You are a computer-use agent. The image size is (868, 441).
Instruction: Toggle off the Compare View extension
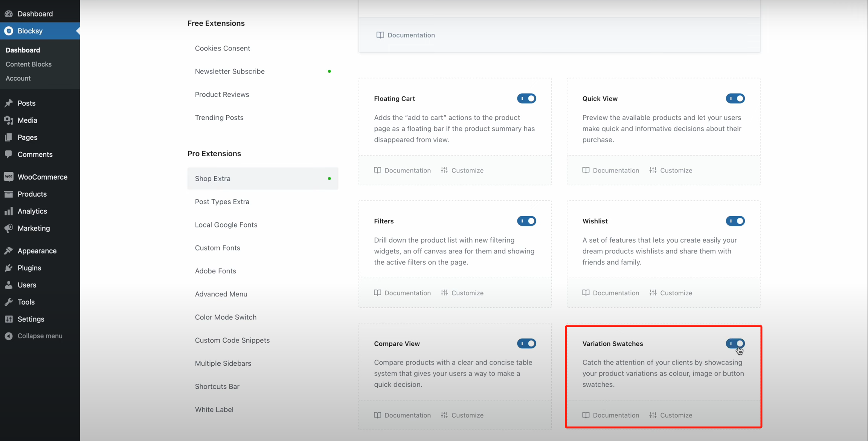tap(526, 343)
